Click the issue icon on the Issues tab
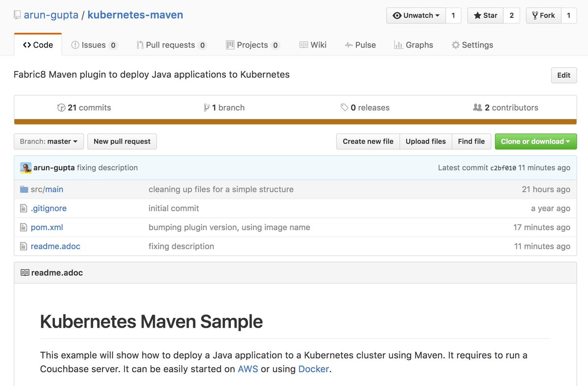Screen dimensions: 588x386 75,45
